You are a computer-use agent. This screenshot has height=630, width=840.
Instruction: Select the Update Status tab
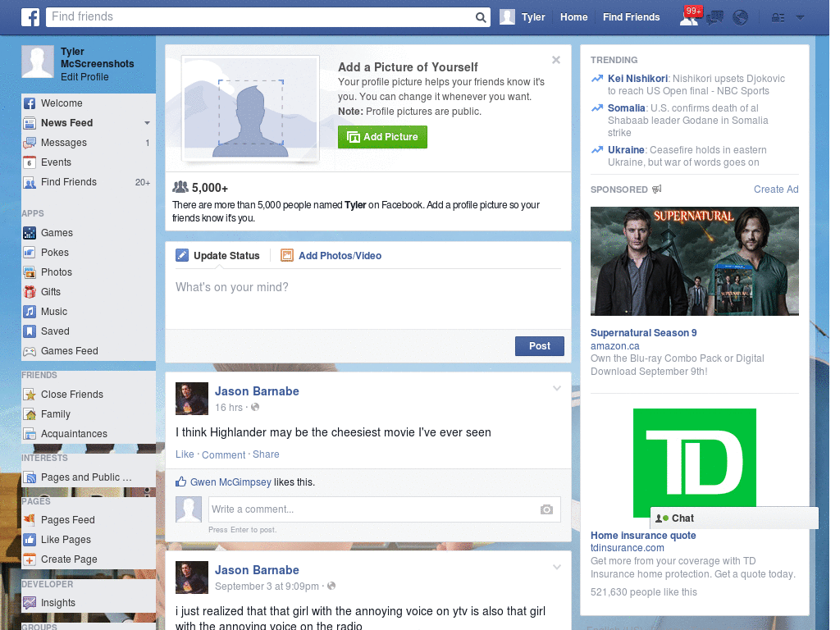coord(218,256)
